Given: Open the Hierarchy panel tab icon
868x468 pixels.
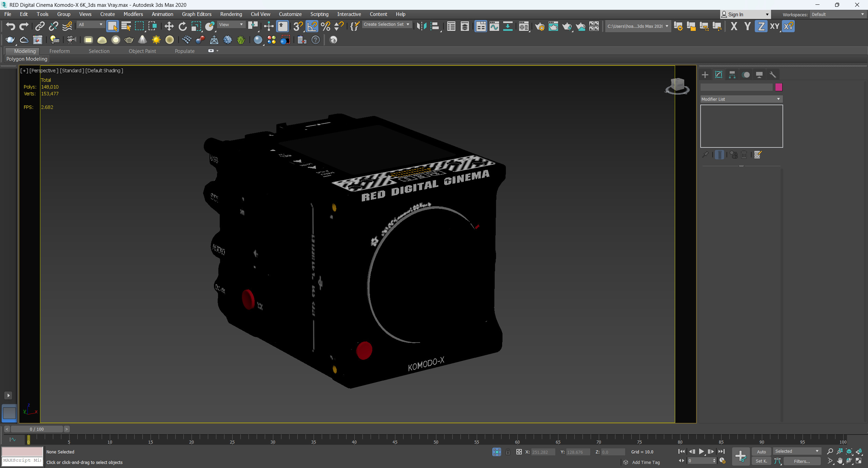Looking at the screenshot, I should (732, 75).
